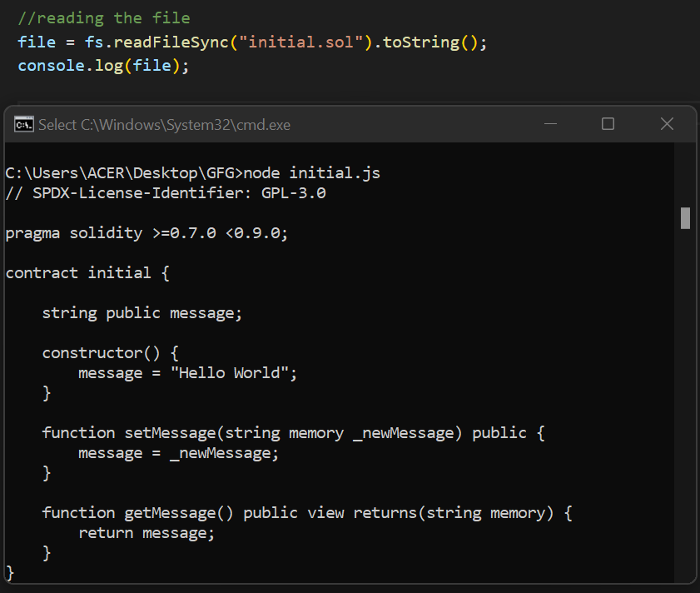
Task: Click the '//reading the file' comment line
Action: (x=104, y=18)
